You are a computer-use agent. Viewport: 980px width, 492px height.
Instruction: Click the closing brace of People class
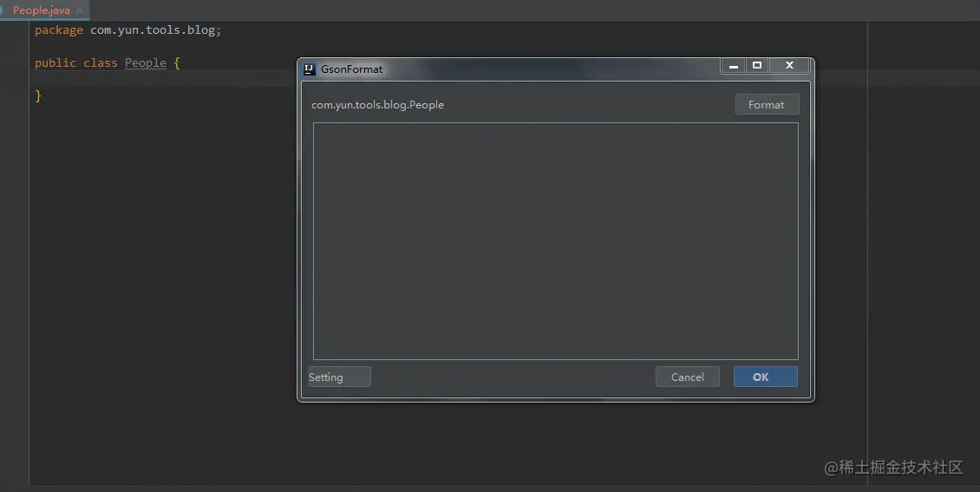[x=38, y=95]
